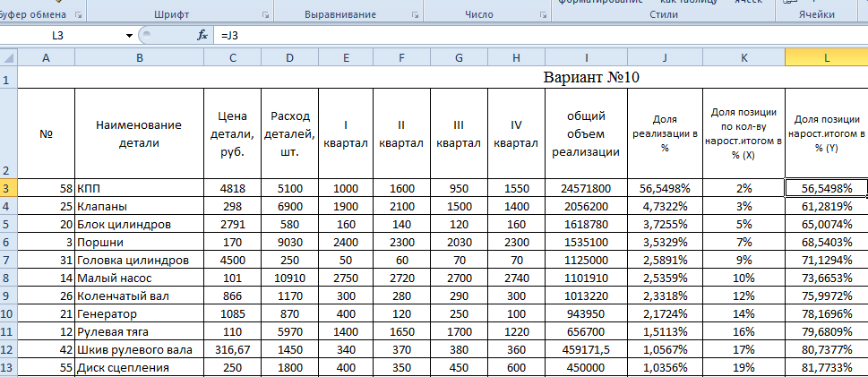Select column J header
The height and width of the screenshot is (377, 868).
[665, 57]
